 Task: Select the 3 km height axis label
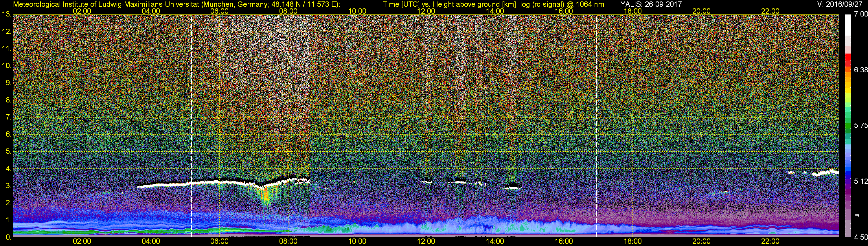point(8,186)
